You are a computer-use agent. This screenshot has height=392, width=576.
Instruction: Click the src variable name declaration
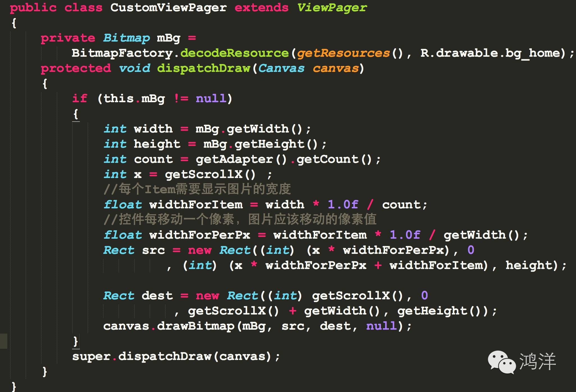click(x=153, y=250)
